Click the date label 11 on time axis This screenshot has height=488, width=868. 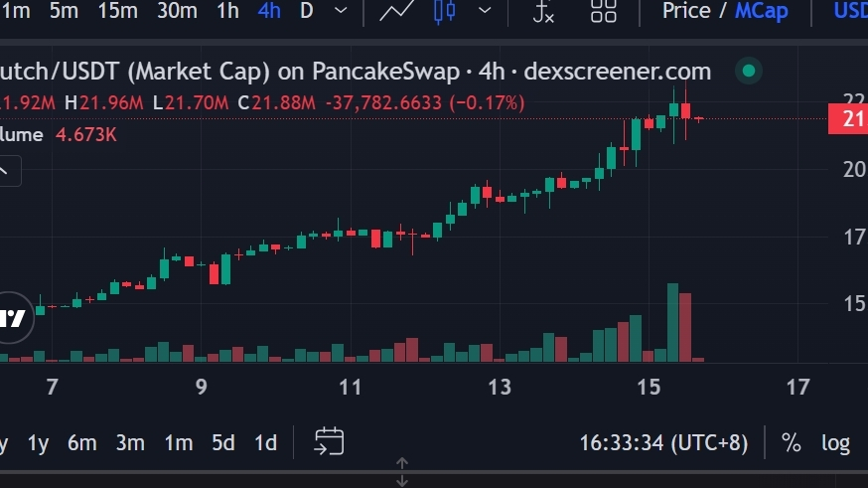(350, 388)
